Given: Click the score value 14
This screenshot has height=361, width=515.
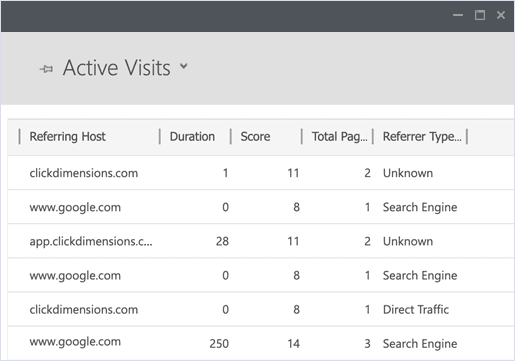Looking at the screenshot, I should click(x=293, y=344).
